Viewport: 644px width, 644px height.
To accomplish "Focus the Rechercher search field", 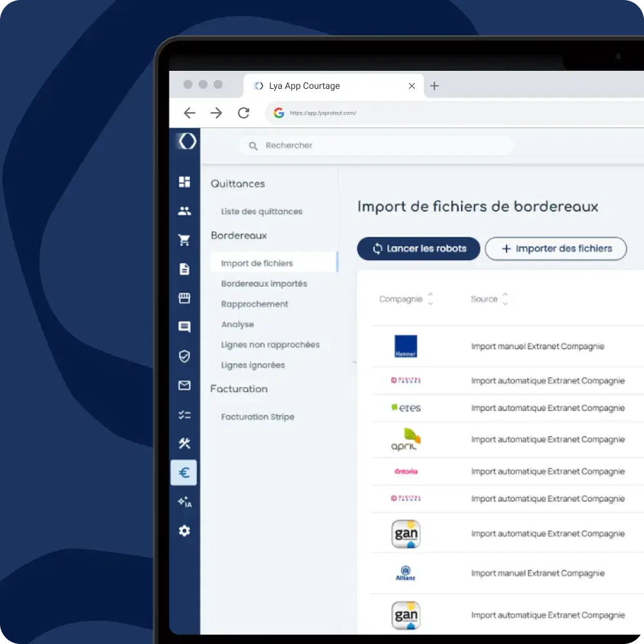I will (375, 146).
